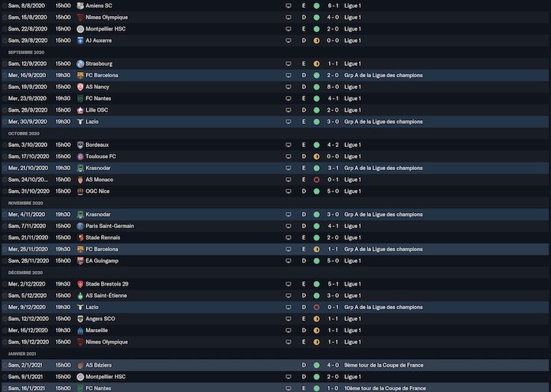
Task: Open Grp A de la Ligue des champions for Krasnodar 21/10
Action: (383, 168)
